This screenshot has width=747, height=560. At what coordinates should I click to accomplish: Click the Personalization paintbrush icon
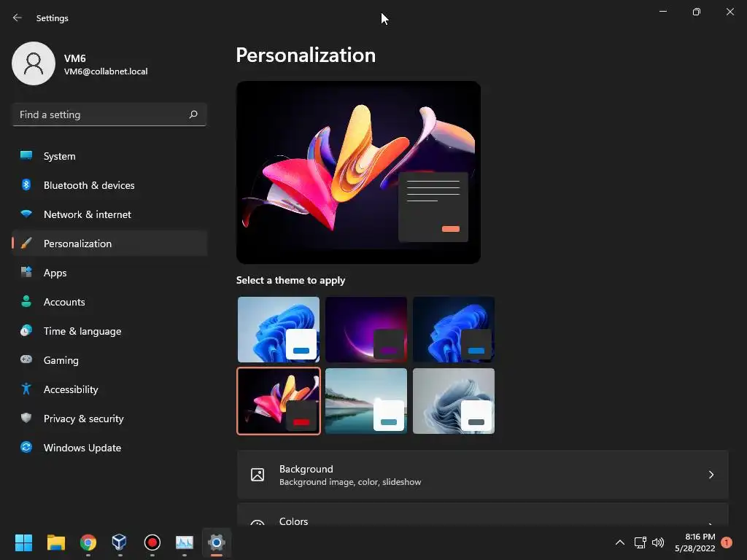(x=26, y=244)
